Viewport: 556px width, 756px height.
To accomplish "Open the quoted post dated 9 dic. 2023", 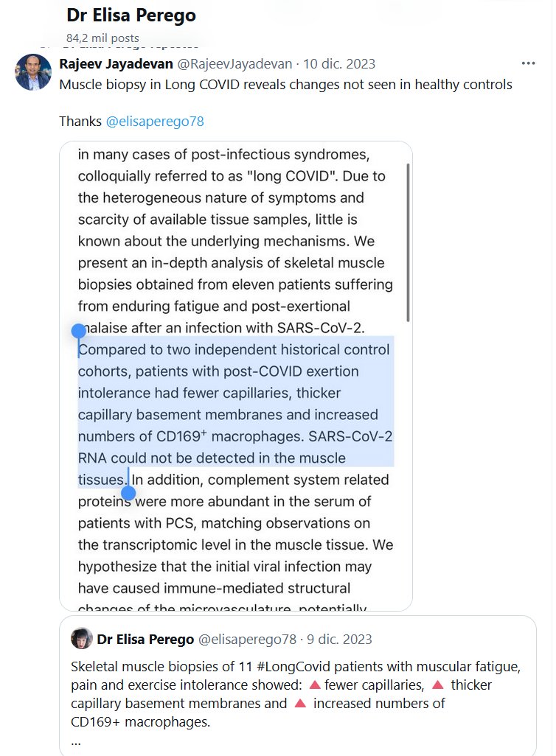I will click(339, 639).
